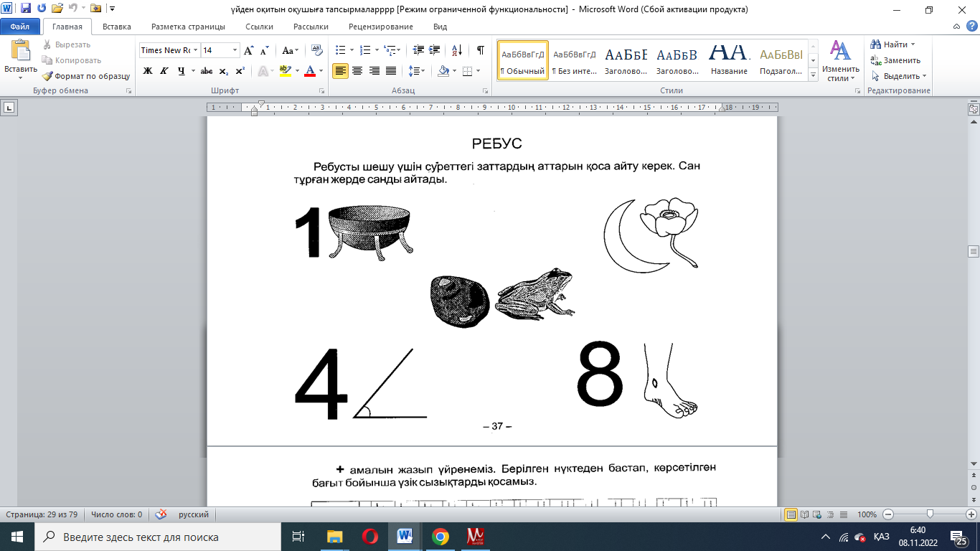Open Opera from the taskbar
The image size is (980, 551).
click(x=370, y=537)
